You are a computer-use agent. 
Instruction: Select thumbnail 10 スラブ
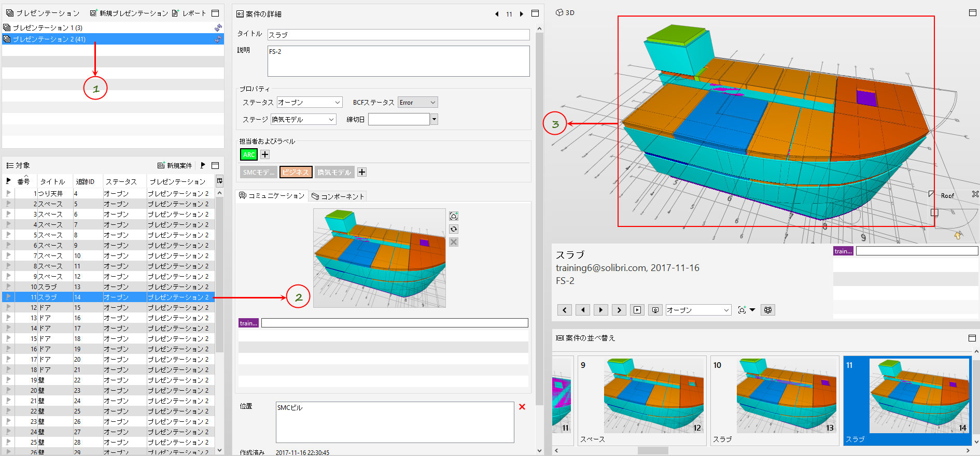(x=775, y=401)
